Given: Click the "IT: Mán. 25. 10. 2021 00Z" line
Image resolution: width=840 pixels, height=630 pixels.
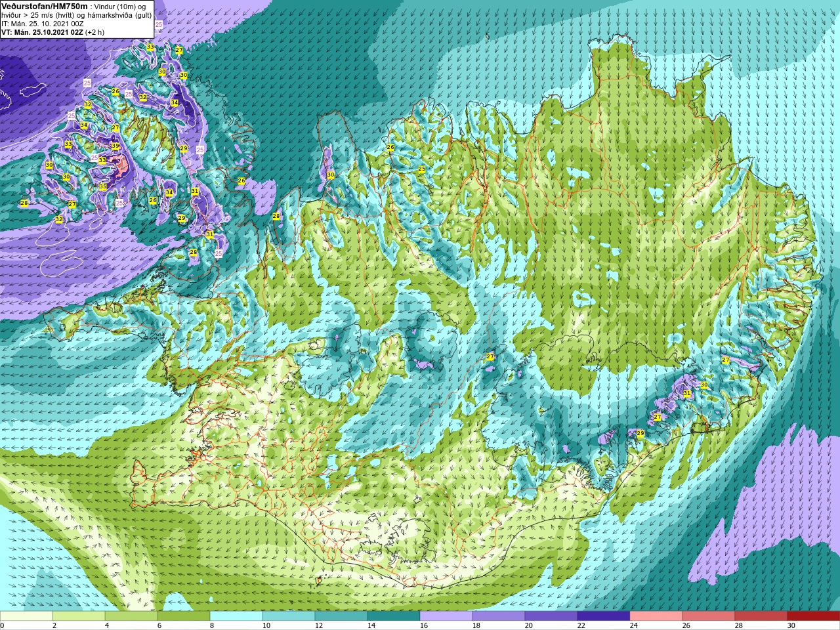Looking at the screenshot, I should pyautogui.click(x=43, y=24).
